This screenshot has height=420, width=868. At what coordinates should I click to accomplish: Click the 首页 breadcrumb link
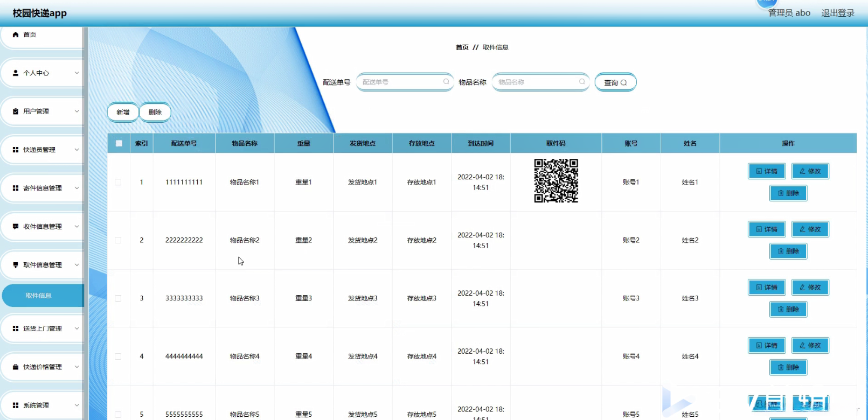(462, 47)
